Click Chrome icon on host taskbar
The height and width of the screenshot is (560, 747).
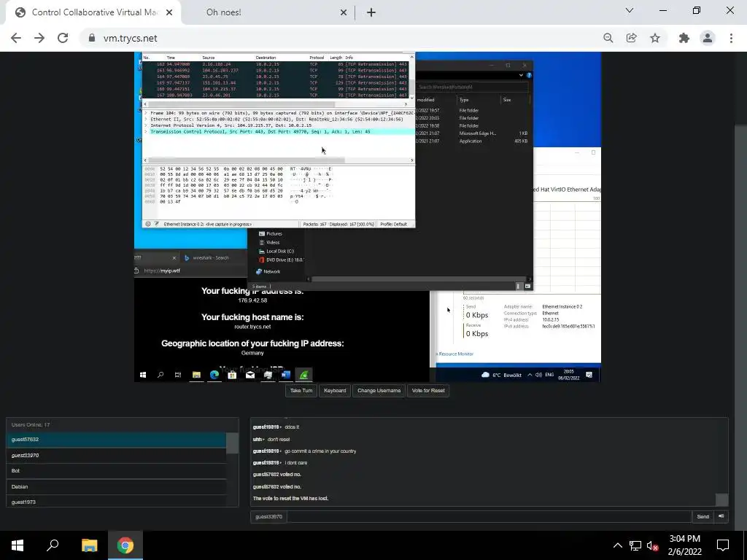[125, 545]
